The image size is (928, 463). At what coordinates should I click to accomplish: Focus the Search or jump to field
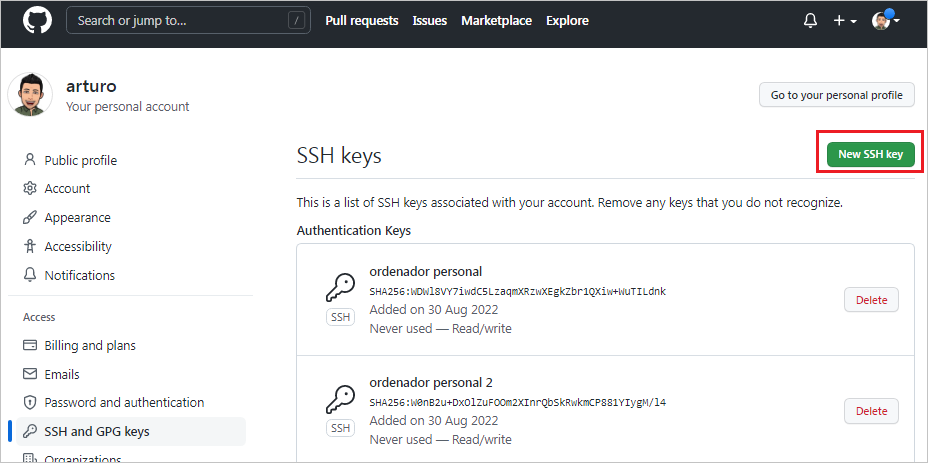coord(188,21)
